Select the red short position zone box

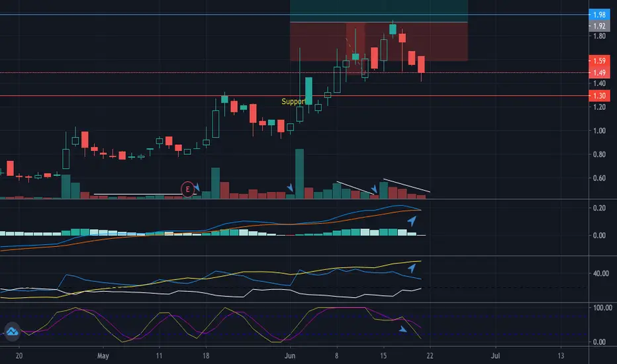379,41
